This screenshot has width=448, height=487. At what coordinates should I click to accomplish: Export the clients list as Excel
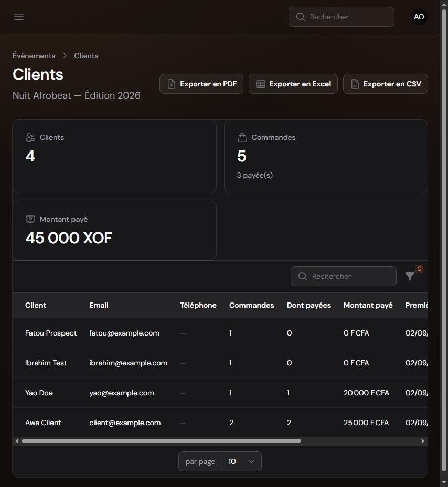pyautogui.click(x=293, y=84)
